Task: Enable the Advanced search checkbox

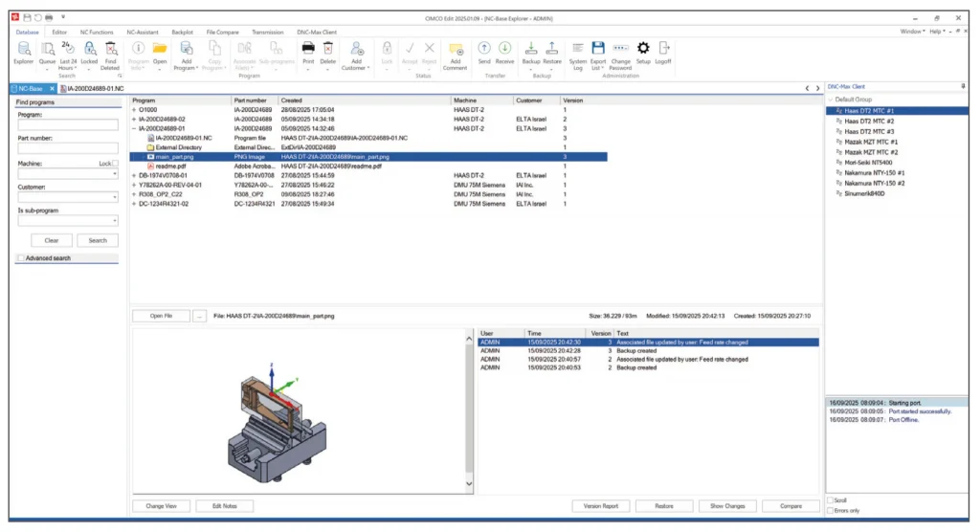Action: (x=21, y=258)
